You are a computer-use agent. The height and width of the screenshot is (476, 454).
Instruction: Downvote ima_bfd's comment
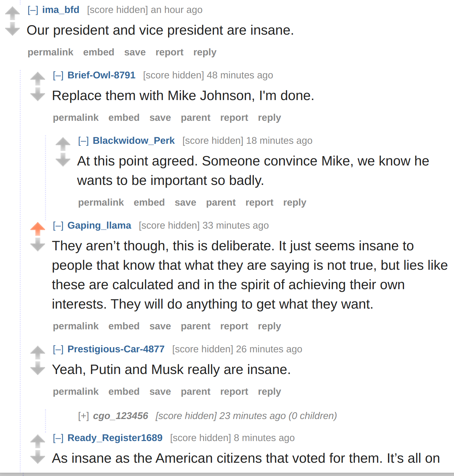point(12,29)
